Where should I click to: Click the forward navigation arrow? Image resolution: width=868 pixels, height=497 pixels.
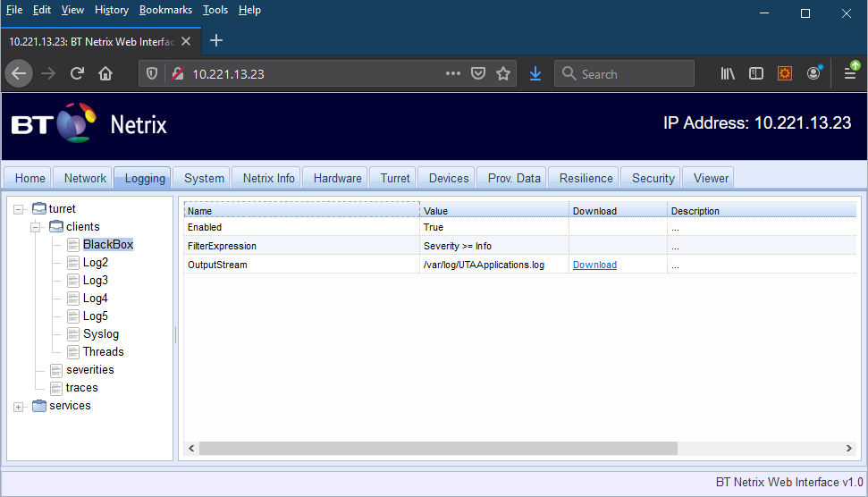point(48,73)
